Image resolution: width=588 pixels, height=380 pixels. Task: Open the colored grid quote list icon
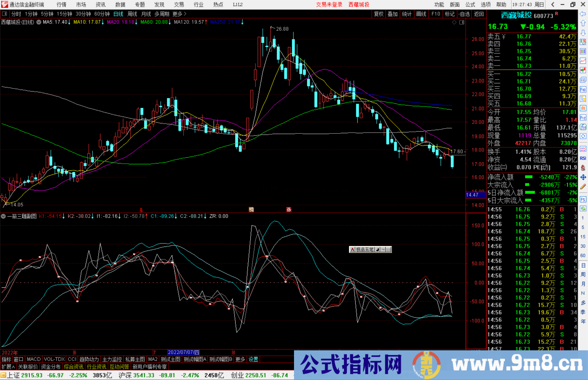pyautogui.click(x=583, y=51)
